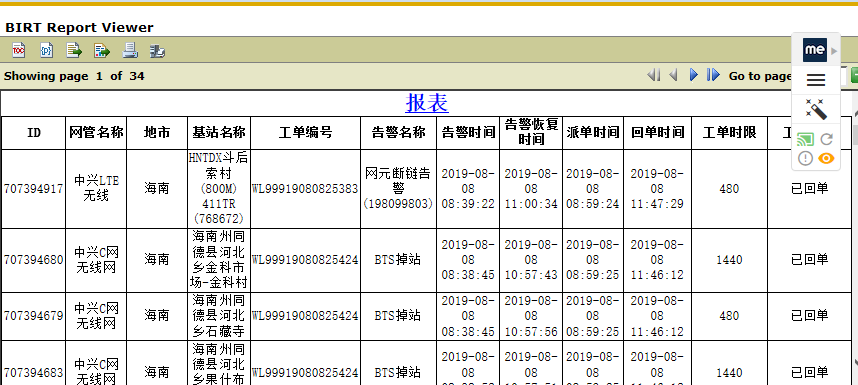Click 海南 city cell in row 707394917
This screenshot has width=858, height=385.
[157, 189]
